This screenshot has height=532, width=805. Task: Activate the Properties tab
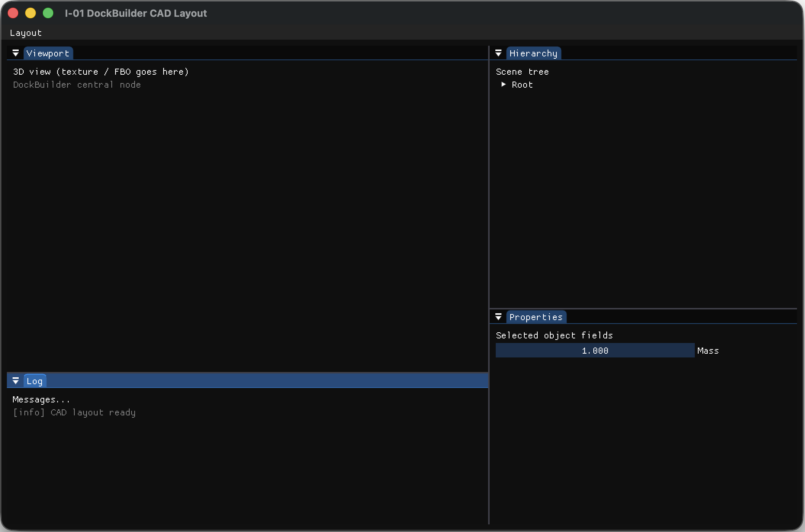click(x=536, y=317)
